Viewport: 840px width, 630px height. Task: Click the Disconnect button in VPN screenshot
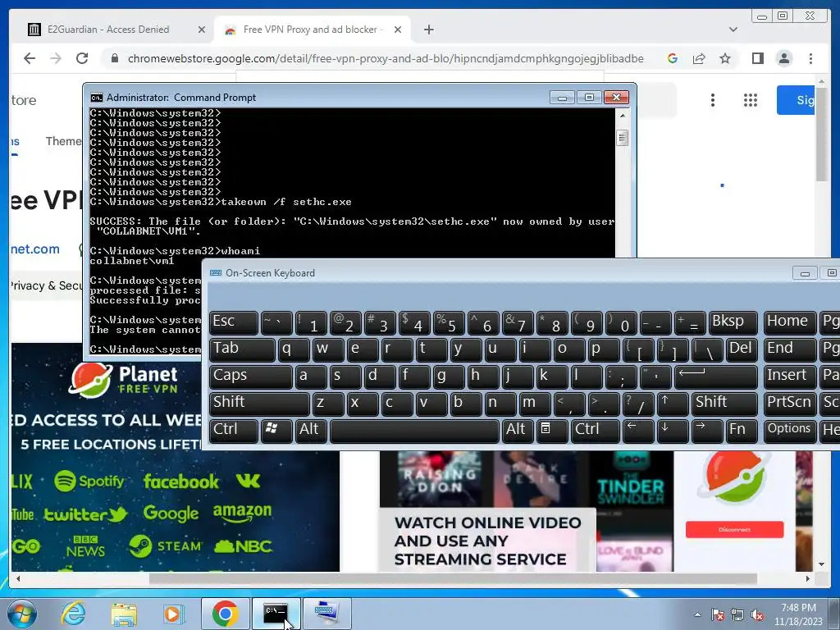coord(734,529)
